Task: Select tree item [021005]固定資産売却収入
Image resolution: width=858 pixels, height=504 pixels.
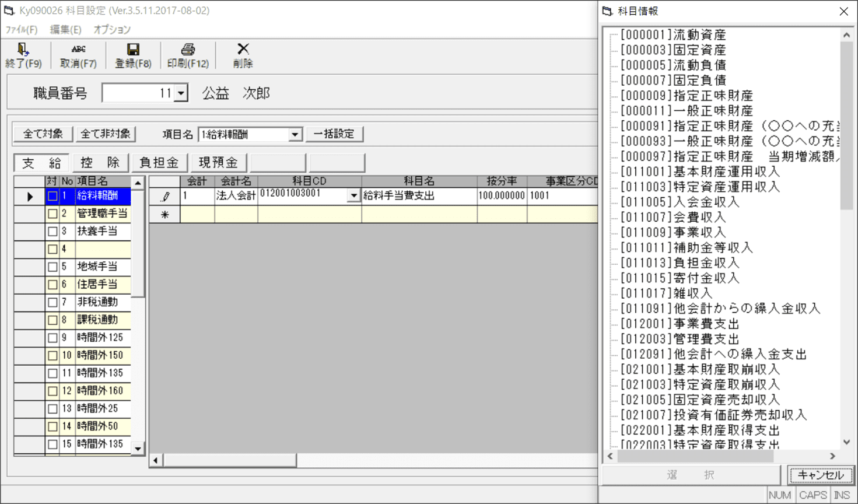Action: click(700, 400)
